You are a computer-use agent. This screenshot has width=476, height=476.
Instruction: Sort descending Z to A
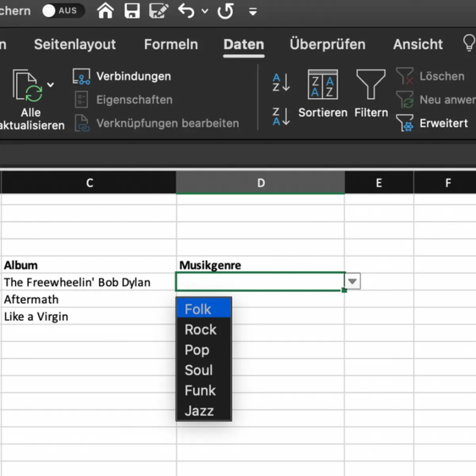[x=281, y=116]
